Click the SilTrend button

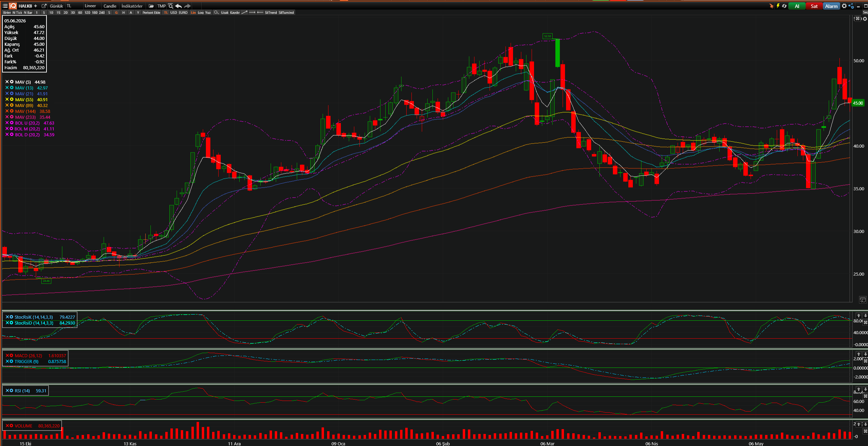[271, 12]
